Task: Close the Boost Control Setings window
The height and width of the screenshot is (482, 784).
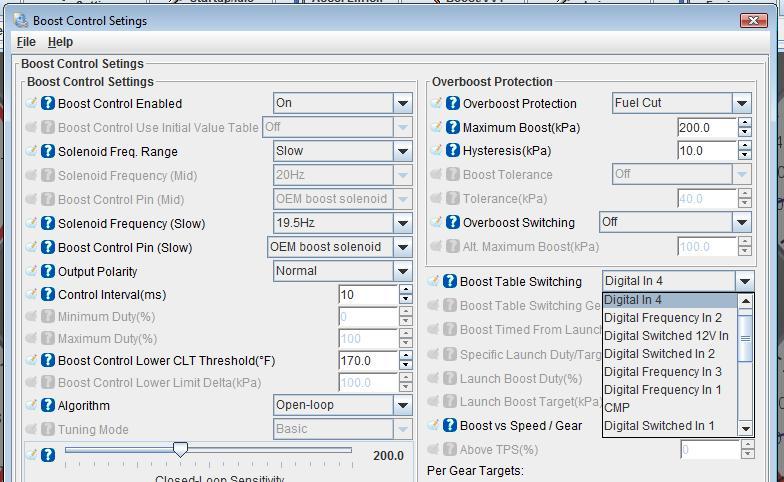Action: coord(754,20)
